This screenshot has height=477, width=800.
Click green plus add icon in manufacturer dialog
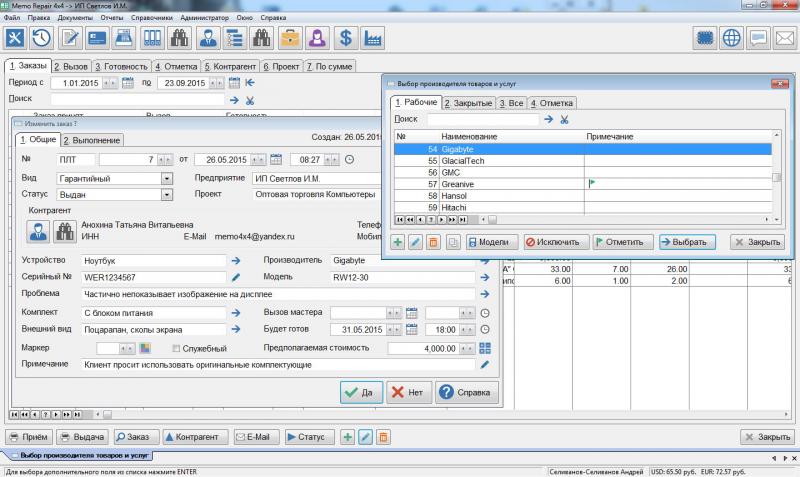[397, 242]
